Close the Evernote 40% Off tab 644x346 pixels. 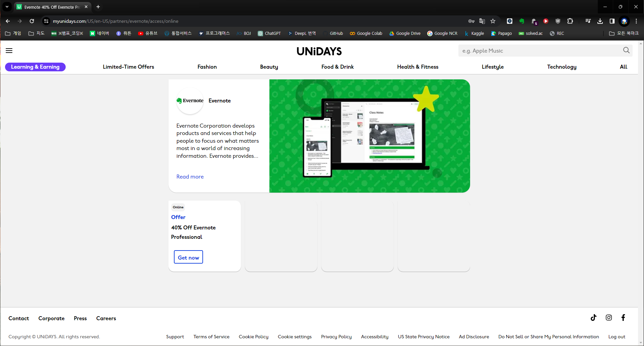click(86, 7)
